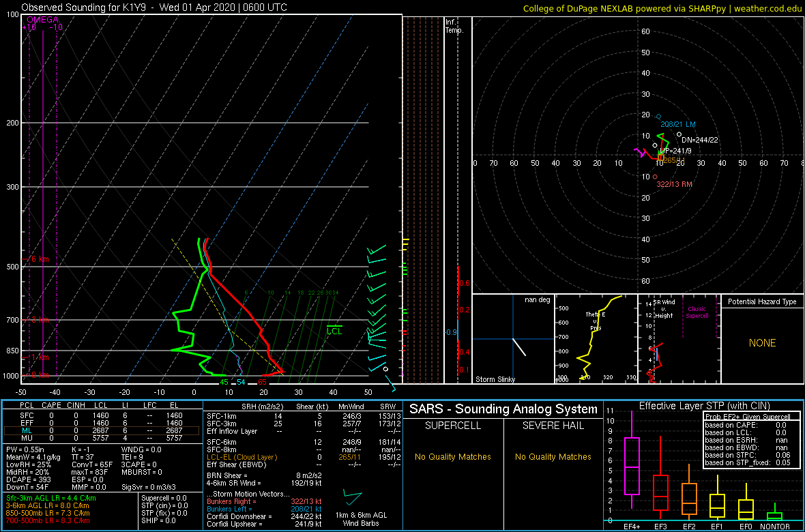805x532 pixels.
Task: Click 'SHIP = 0.0' value
Action: click(x=160, y=520)
